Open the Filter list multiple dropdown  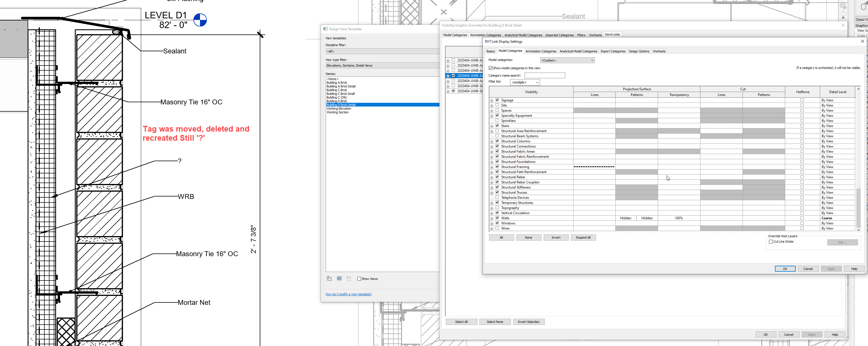[x=525, y=82]
